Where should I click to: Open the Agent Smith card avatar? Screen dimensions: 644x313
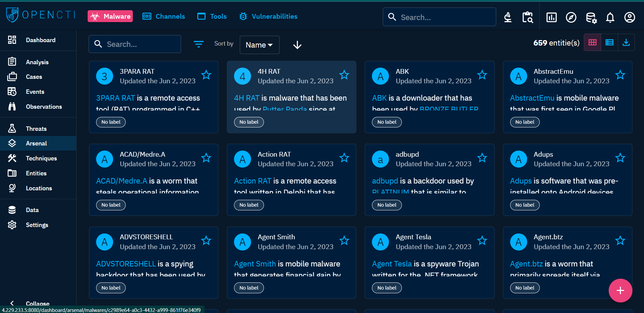(x=243, y=242)
